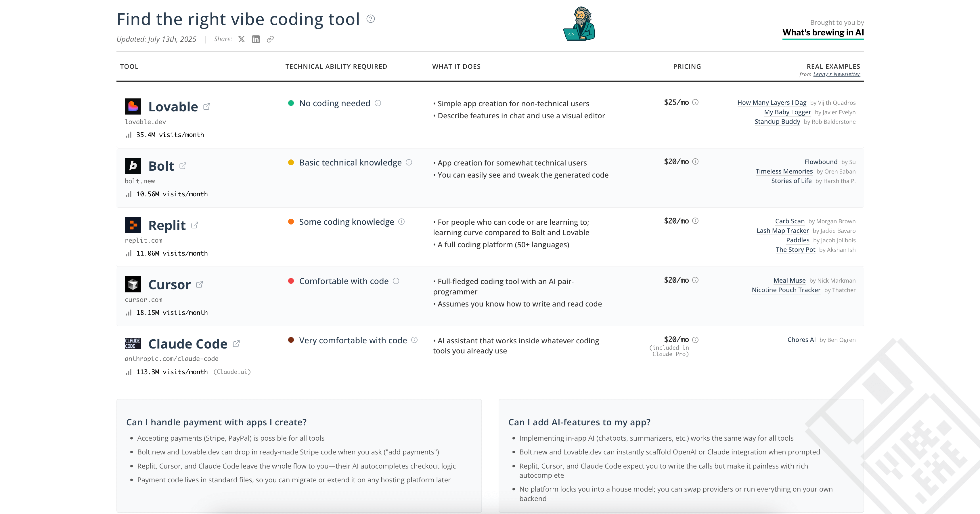Open Standup Buddy example
The width and height of the screenshot is (980, 514).
777,122
